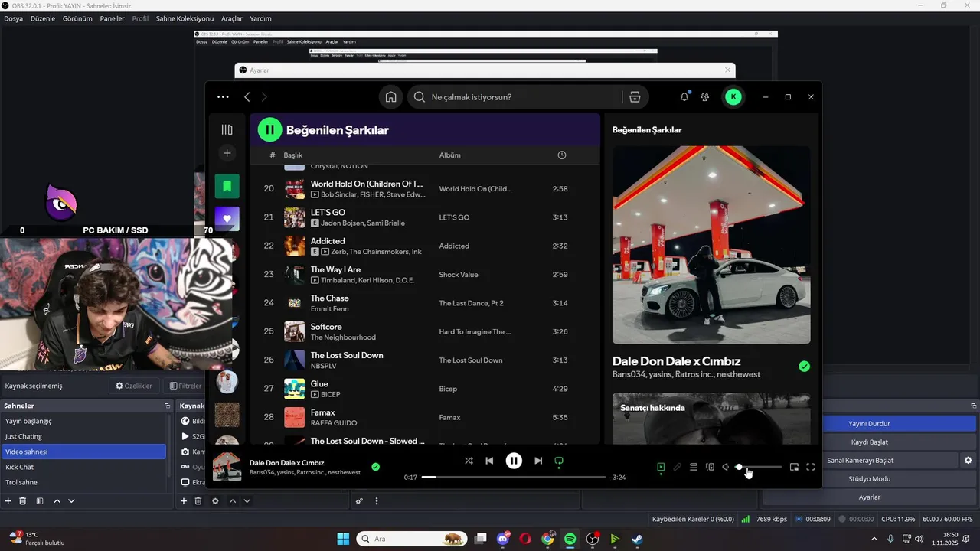Pause playback with the large green Beğenilen Şarkılar button
This screenshot has height=551, width=980.
pos(269,129)
